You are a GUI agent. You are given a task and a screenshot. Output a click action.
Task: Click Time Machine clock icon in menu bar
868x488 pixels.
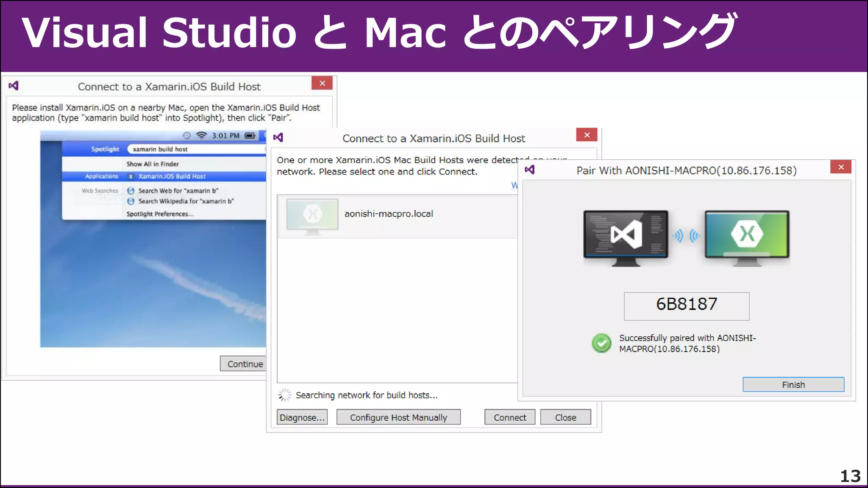186,136
